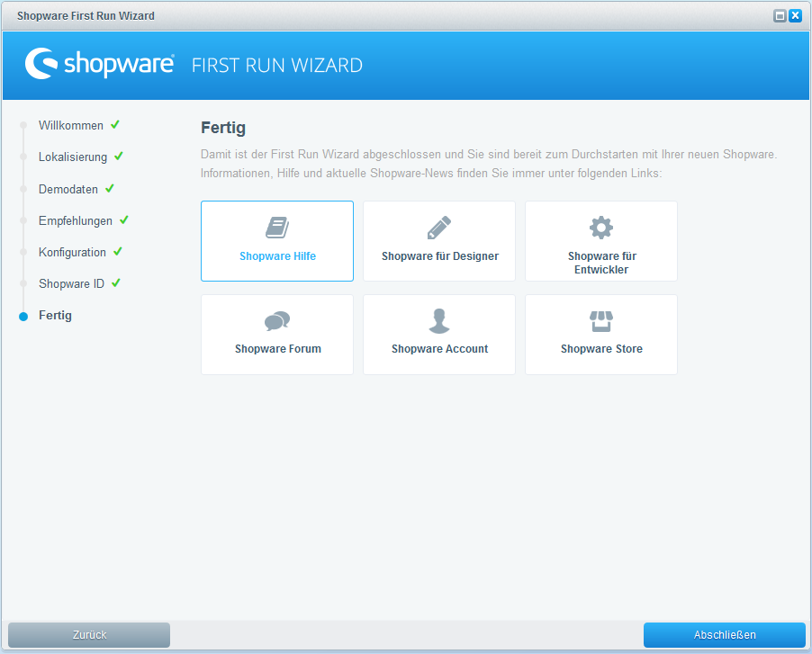Viewport: 812px width, 654px height.
Task: Maximize the First Run Wizard window
Action: coord(780,16)
